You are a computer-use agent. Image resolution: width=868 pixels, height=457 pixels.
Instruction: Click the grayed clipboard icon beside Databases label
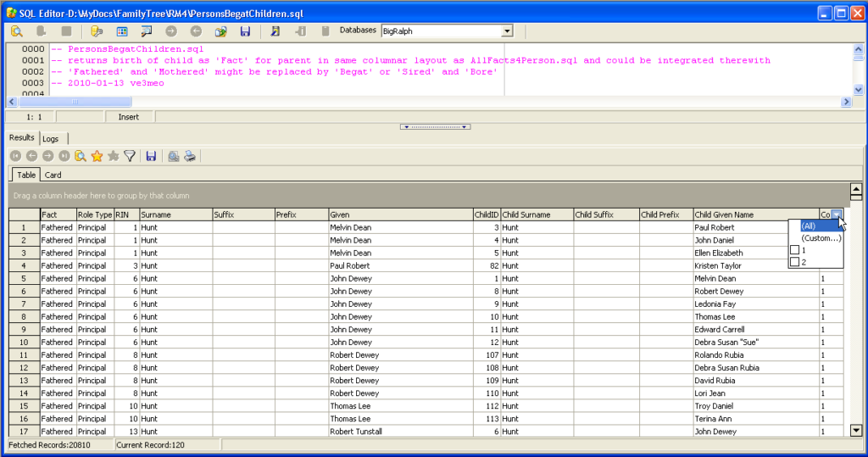coord(325,31)
